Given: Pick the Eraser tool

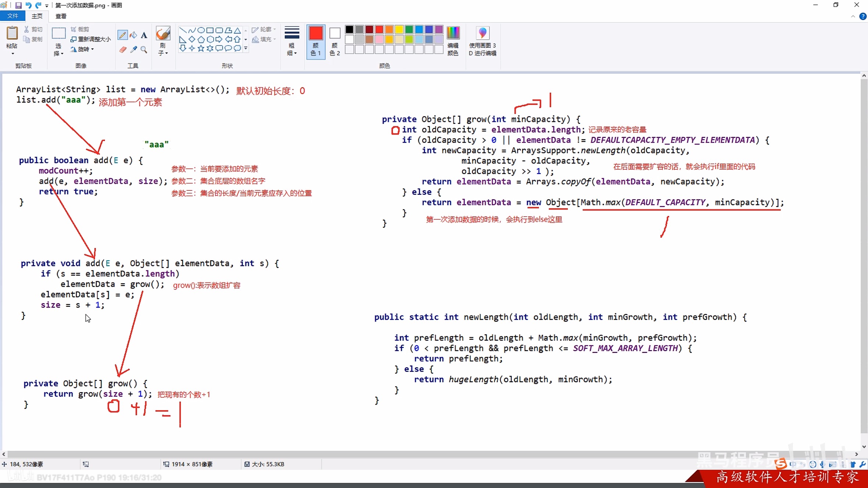Looking at the screenshot, I should click(122, 50).
